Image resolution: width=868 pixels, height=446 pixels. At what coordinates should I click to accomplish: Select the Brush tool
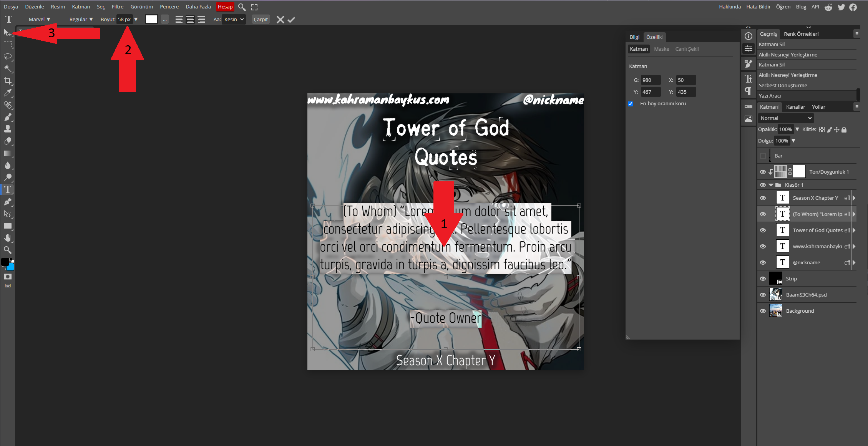click(8, 117)
